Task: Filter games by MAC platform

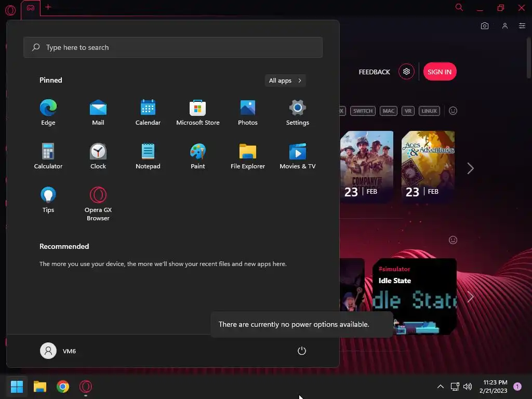Action: (x=389, y=111)
